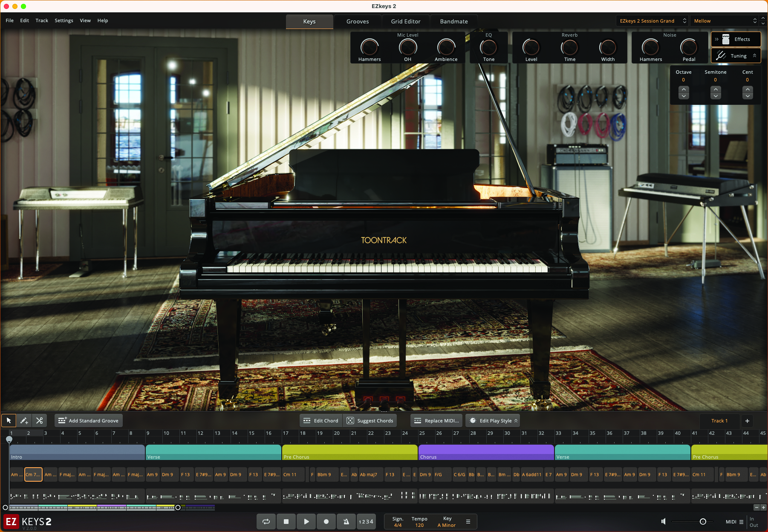Select the arrow pointer tool
The width and height of the screenshot is (768, 532).
click(9, 421)
